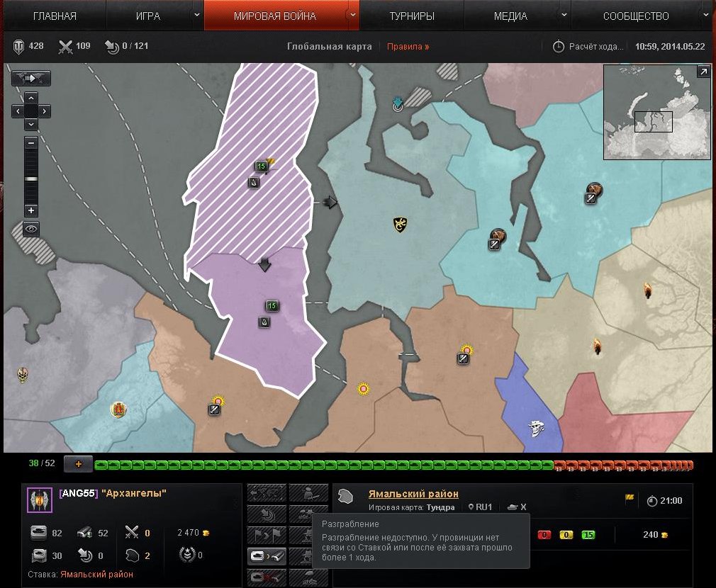Click the province shape icon beside Ямальский район
The height and width of the screenshot is (588, 716).
tap(346, 497)
